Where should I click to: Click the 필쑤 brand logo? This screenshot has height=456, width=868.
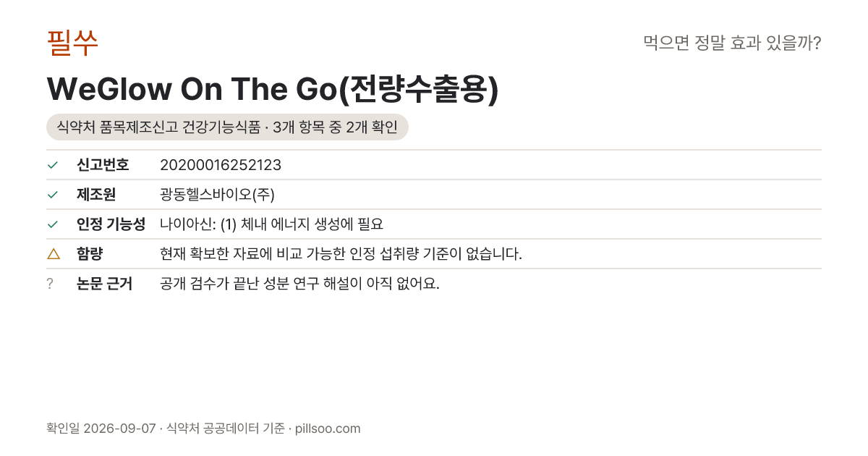pos(72,43)
